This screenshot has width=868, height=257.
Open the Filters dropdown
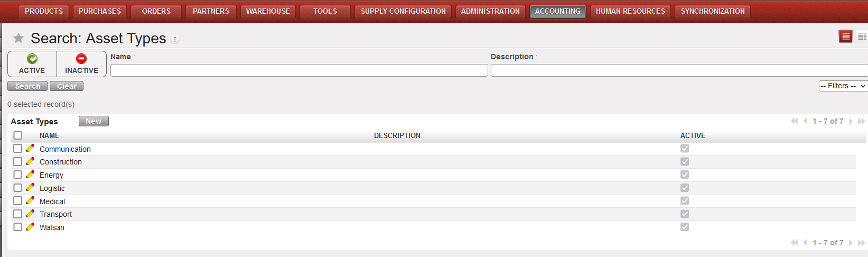(843, 86)
